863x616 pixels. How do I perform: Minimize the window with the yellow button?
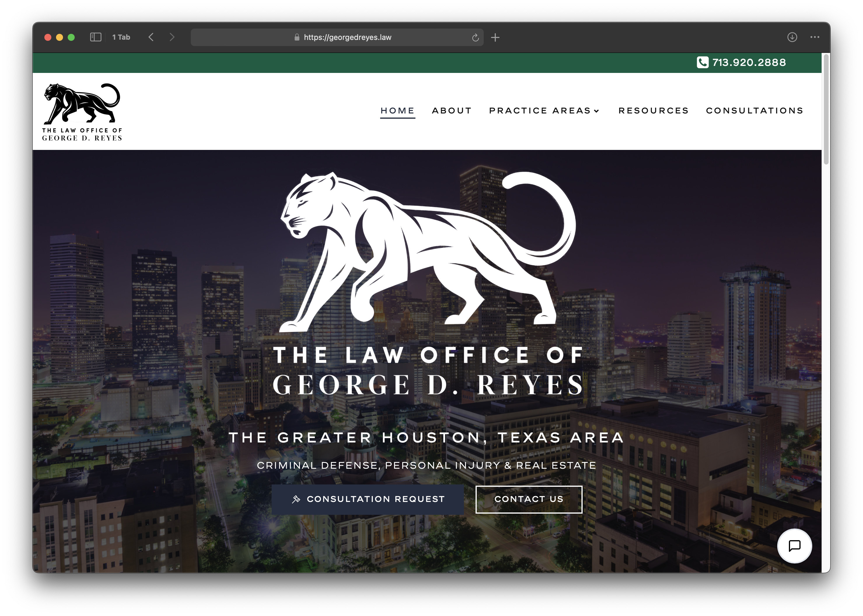pos(60,37)
